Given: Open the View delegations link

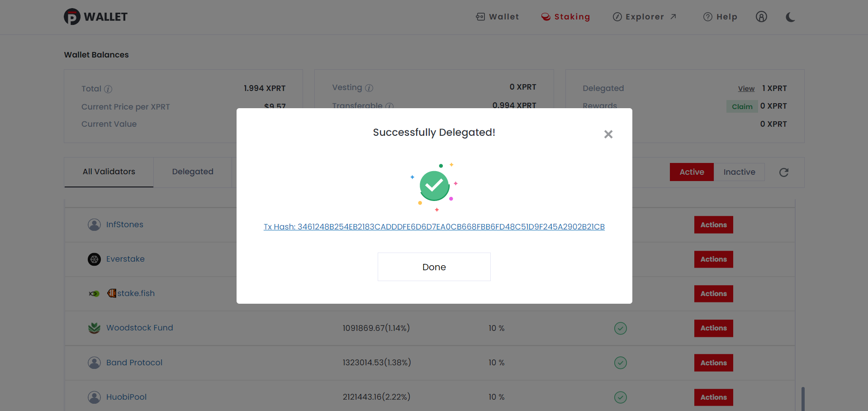Looking at the screenshot, I should point(746,89).
